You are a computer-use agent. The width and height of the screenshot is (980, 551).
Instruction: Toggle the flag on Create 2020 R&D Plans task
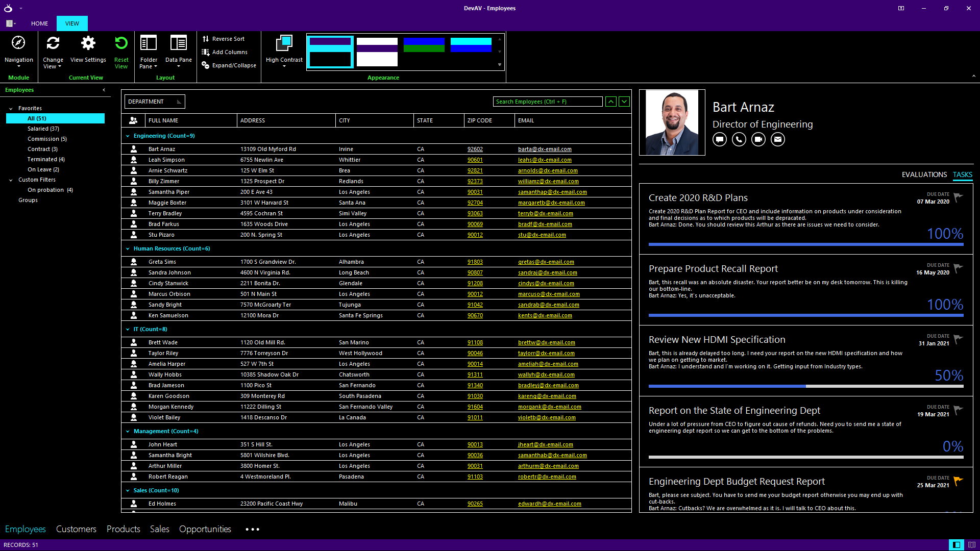(x=958, y=197)
